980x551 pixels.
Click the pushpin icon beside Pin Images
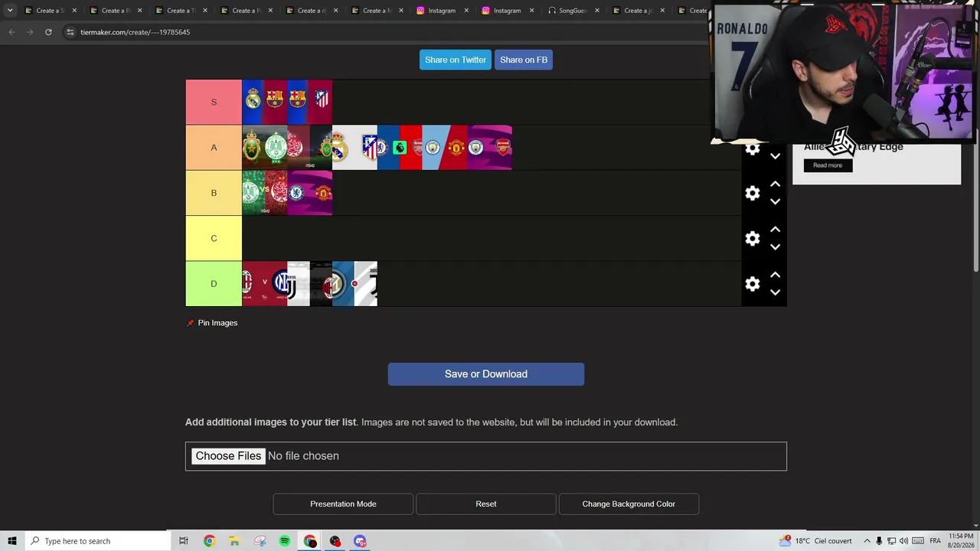coord(191,323)
